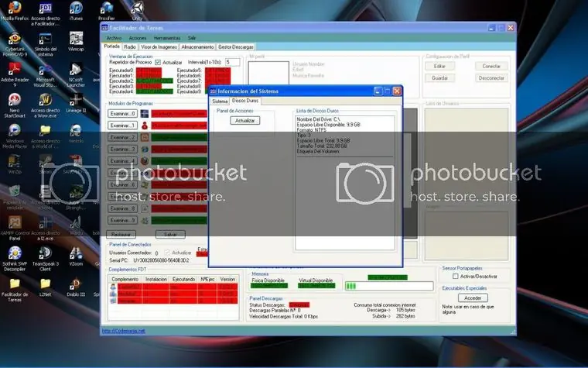This screenshot has height=368, width=588.
Task: Click the module icon beside Examinar..0
Action: 145,114
